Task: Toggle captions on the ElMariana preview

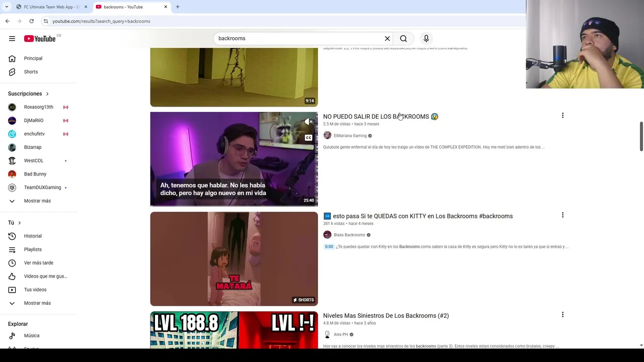Action: coord(308,138)
